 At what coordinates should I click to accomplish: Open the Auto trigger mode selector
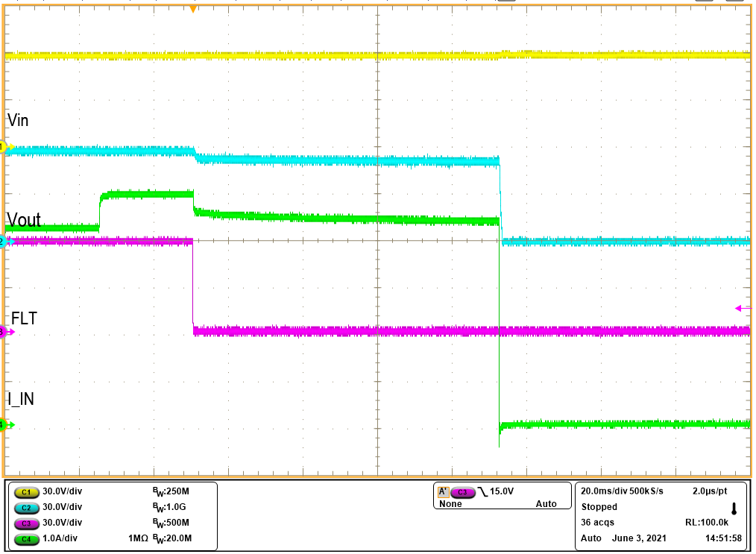pyautogui.click(x=546, y=504)
